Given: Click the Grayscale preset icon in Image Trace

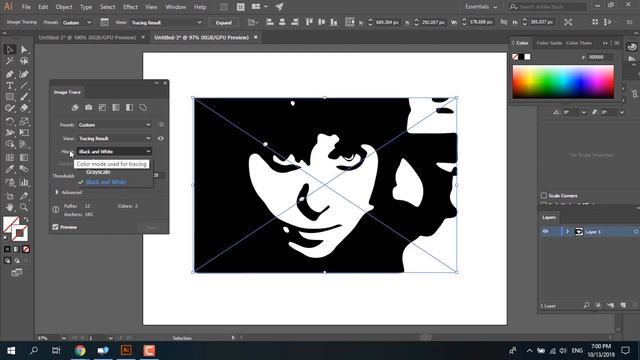Looking at the screenshot, I should 116,108.
